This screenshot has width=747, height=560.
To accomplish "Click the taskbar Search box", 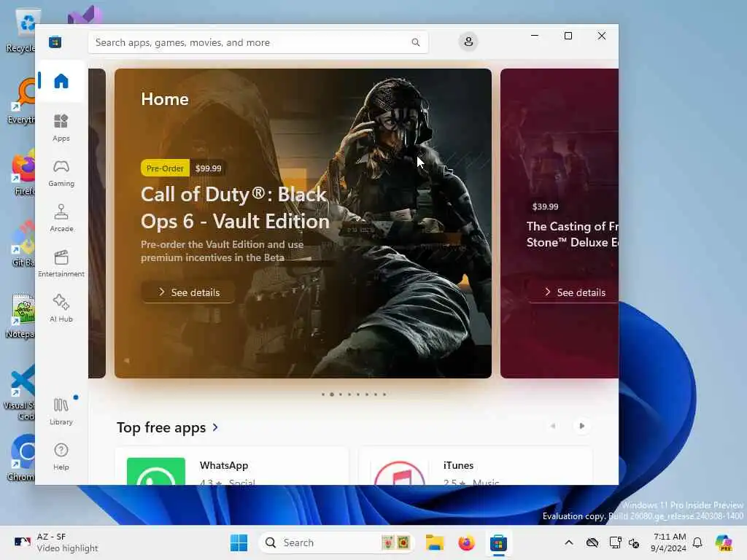I will pyautogui.click(x=336, y=542).
